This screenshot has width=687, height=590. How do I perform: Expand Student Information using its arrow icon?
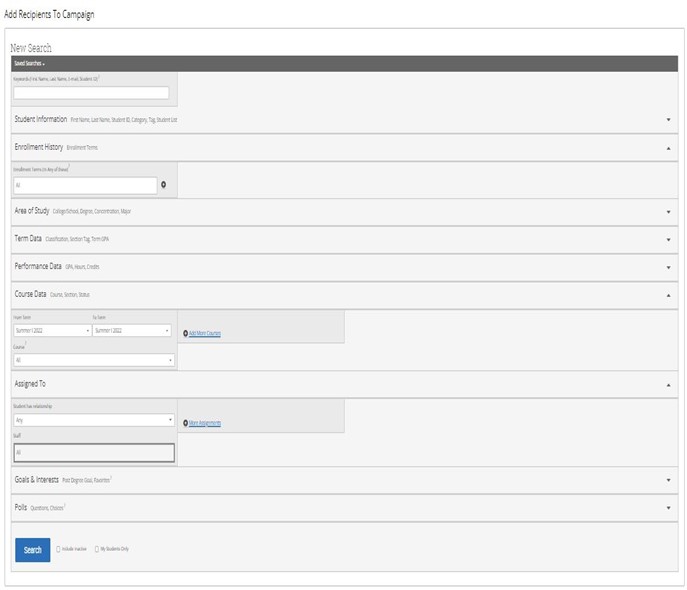tap(668, 119)
